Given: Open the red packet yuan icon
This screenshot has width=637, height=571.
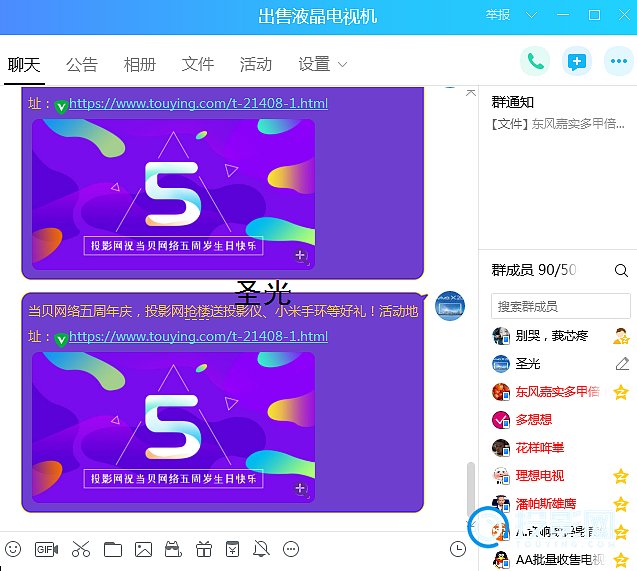Looking at the screenshot, I should 232,549.
